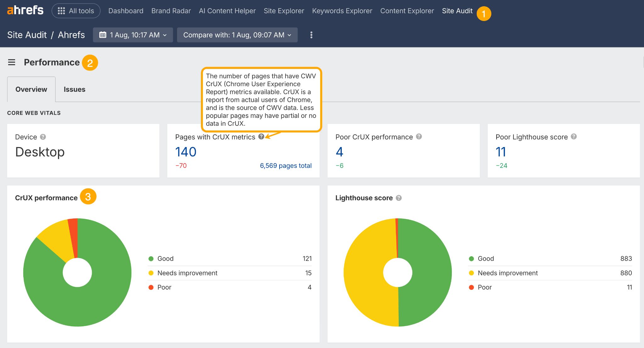Click the ahrefs logo
This screenshot has width=644, height=348.
[25, 10]
